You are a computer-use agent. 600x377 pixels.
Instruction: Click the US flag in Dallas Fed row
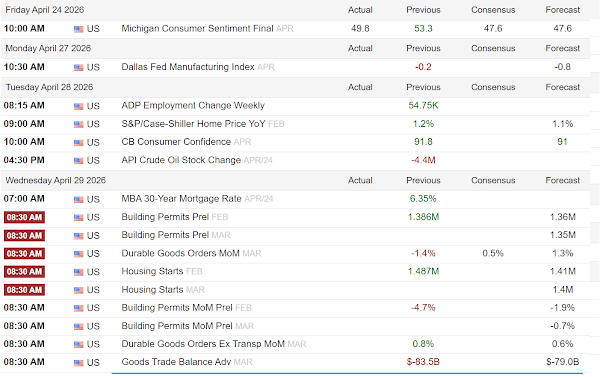[x=78, y=68]
